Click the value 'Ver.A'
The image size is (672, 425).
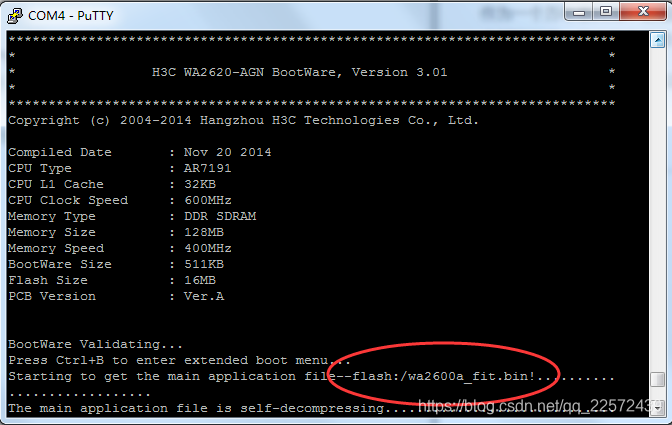click(x=204, y=296)
